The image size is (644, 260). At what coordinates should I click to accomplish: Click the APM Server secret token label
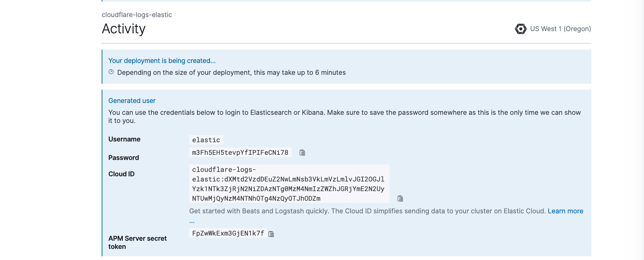pos(137,242)
